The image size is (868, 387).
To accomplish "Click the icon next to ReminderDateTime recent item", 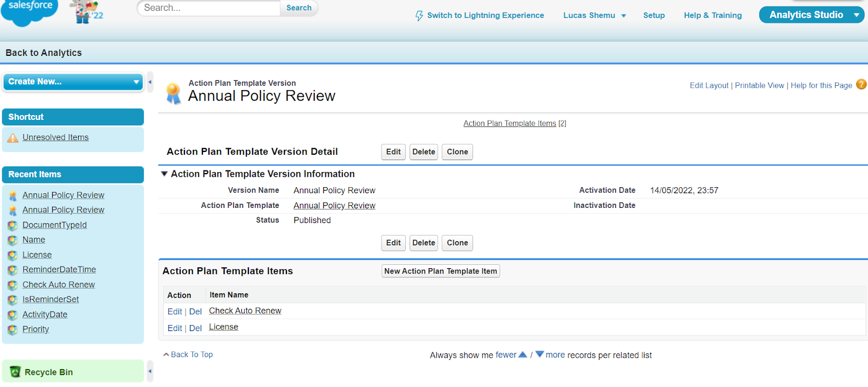I will [13, 270].
